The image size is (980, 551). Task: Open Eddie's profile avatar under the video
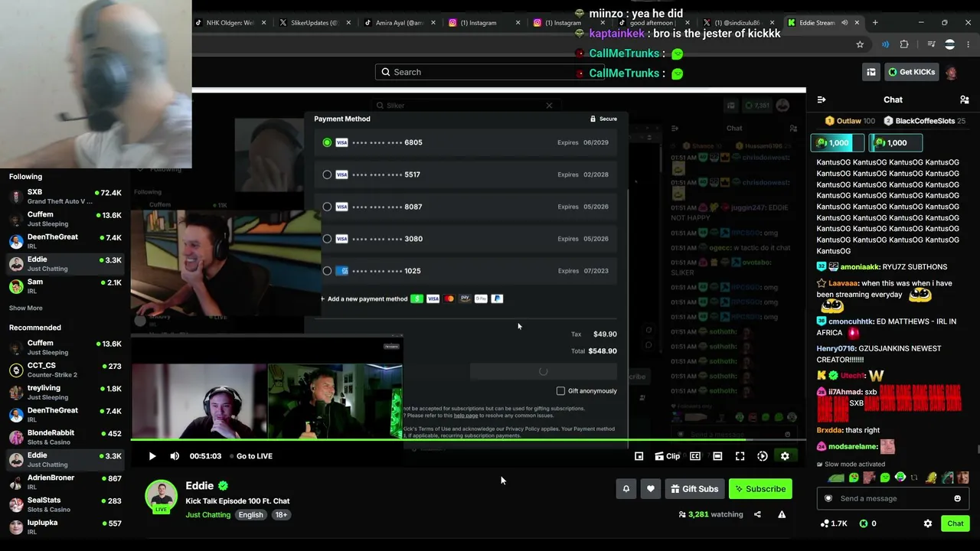click(162, 496)
